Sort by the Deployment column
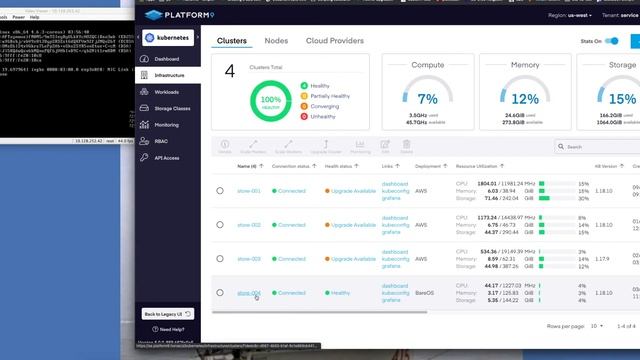Image resolution: width=640 pixels, height=360 pixels. click(x=431, y=166)
